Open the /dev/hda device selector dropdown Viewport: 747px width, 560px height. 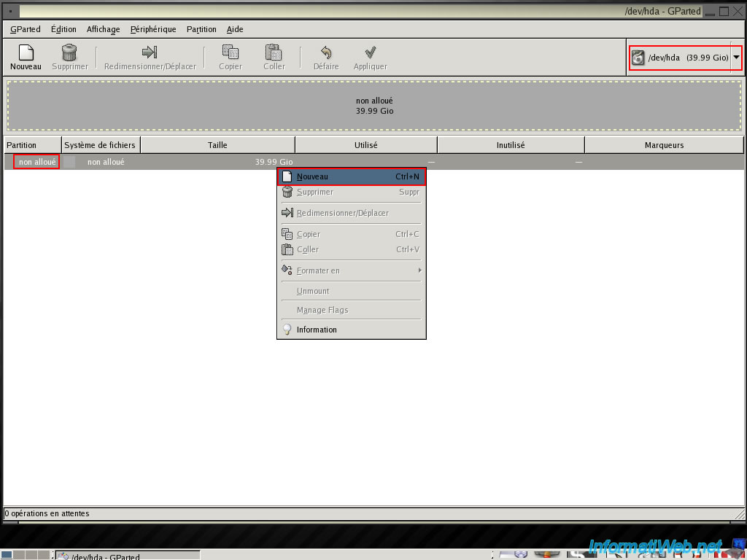pos(685,58)
